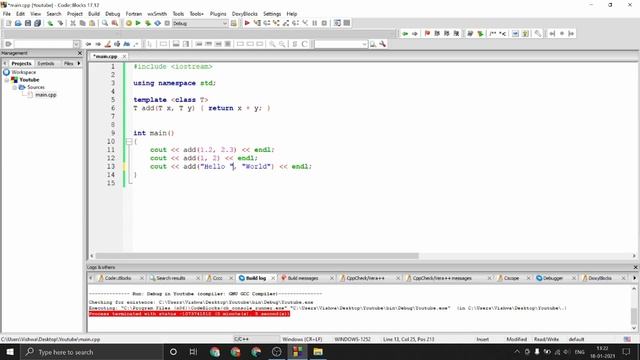Click the Redo toolbar icon
Image resolution: width=640 pixels, height=360 pixels.
[60, 23]
